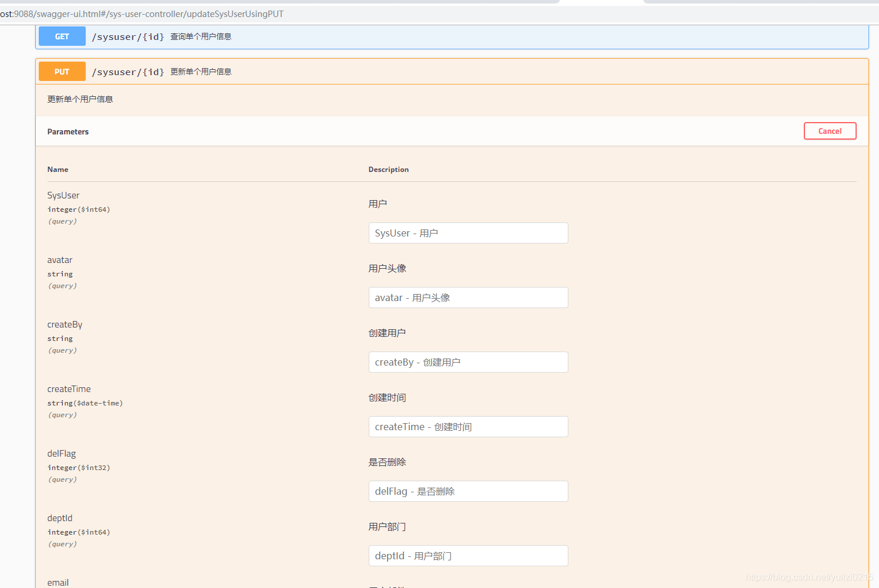Viewport: 879px width, 588px height.
Task: Click the 查询单个用户信息 summary on GET row
Action: point(201,36)
